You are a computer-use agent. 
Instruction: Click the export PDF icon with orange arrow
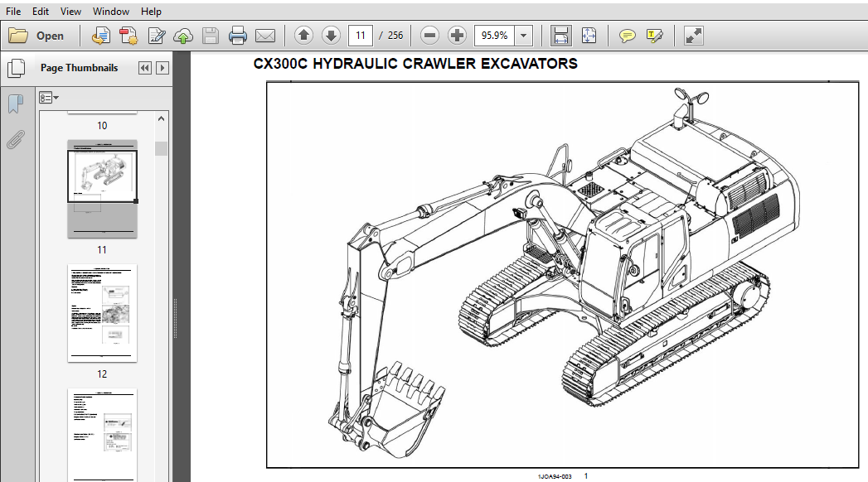[x=101, y=36]
